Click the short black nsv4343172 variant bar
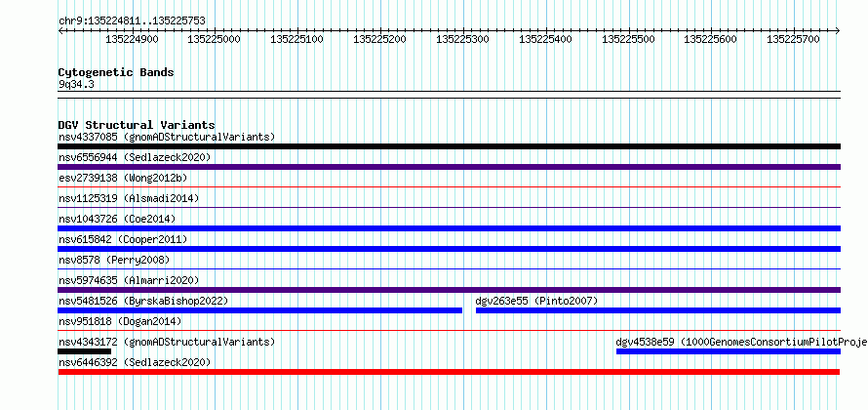The image size is (868, 410). click(x=85, y=351)
